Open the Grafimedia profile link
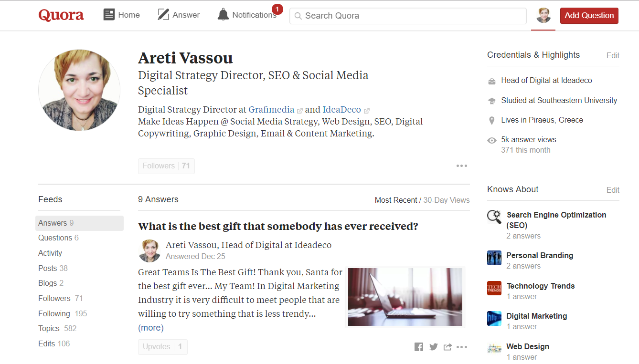 click(x=271, y=109)
